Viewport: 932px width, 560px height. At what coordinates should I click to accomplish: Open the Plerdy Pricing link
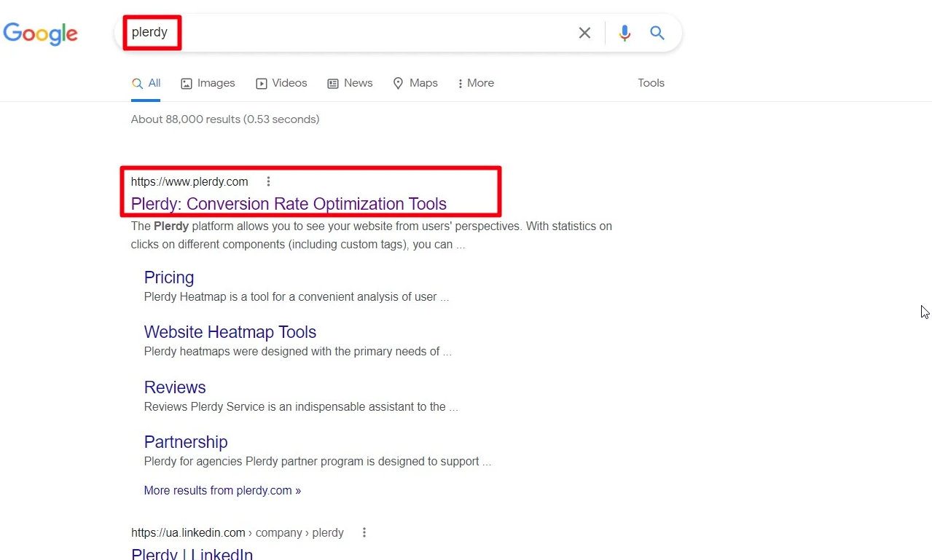tap(169, 278)
